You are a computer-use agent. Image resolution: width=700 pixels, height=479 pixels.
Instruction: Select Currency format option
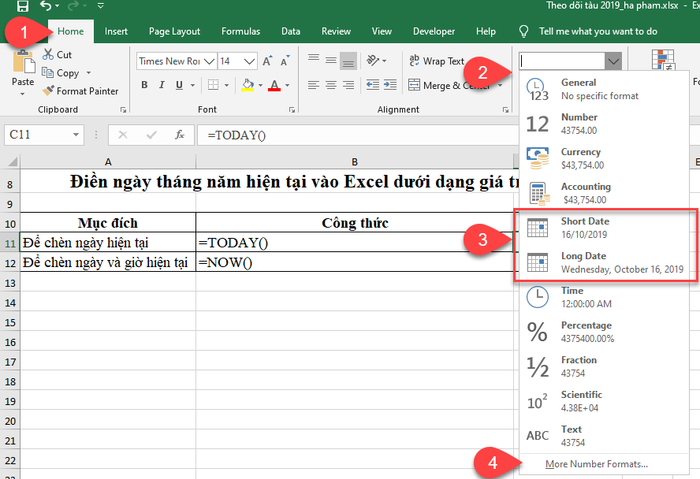[x=603, y=158]
